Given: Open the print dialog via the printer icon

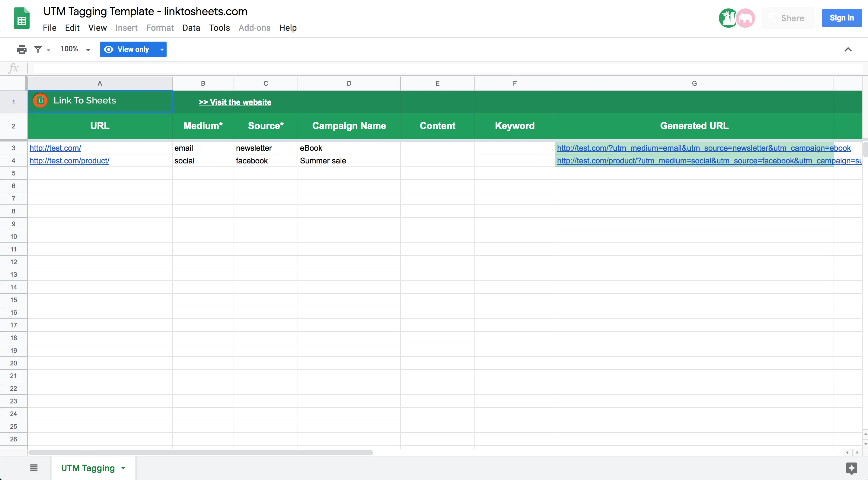Looking at the screenshot, I should pos(21,49).
